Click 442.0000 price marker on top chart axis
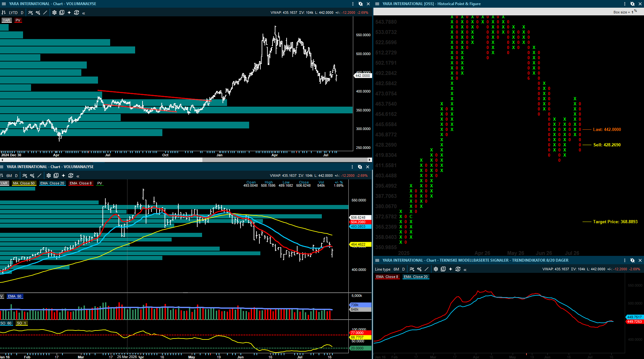 (363, 76)
